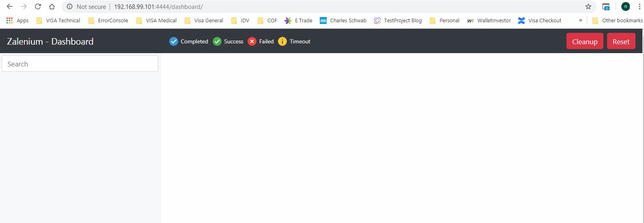
Task: Open the Chrome three-dot menu
Action: click(639, 6)
